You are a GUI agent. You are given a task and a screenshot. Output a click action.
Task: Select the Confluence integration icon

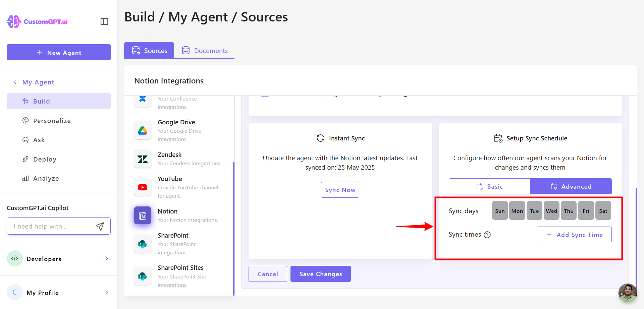pyautogui.click(x=143, y=100)
